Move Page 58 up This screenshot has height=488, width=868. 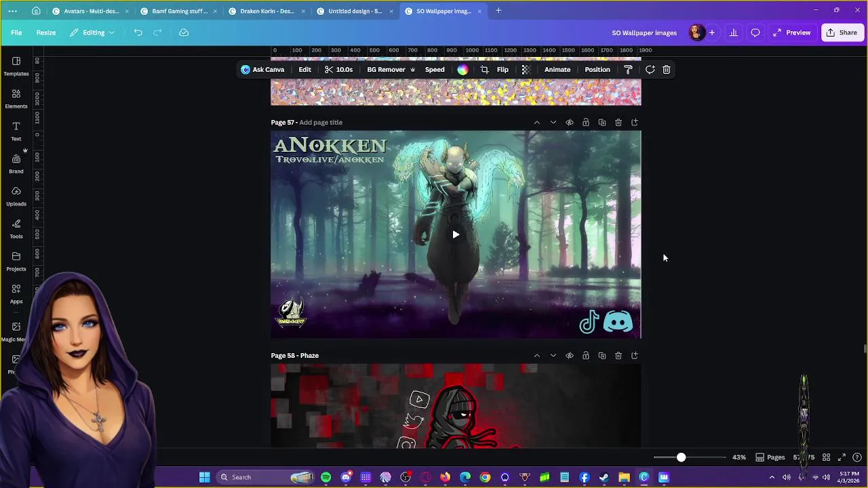(536, 356)
